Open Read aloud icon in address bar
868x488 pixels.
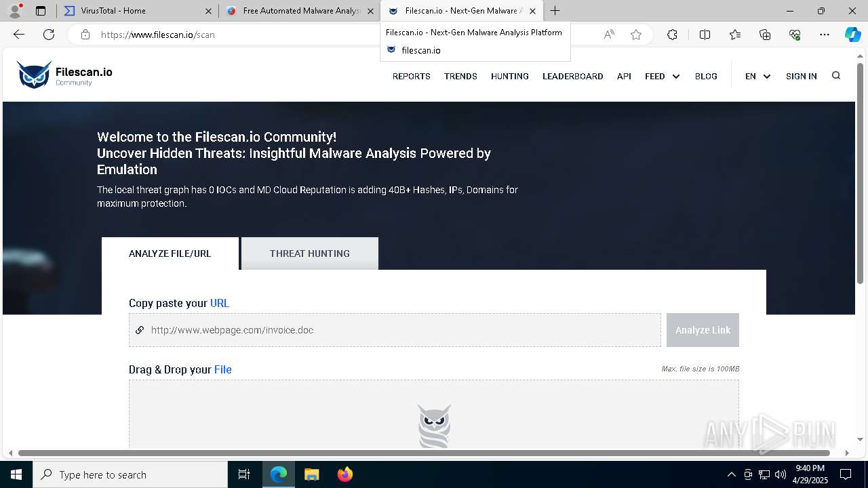tap(609, 35)
